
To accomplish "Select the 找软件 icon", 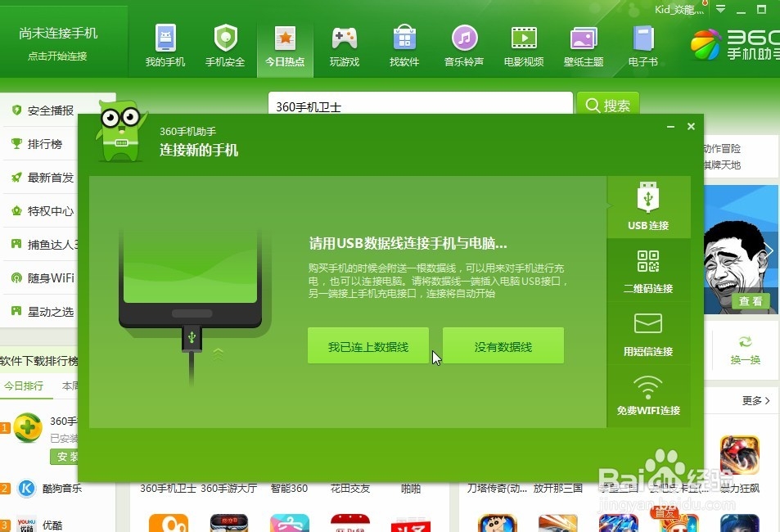I will (404, 45).
